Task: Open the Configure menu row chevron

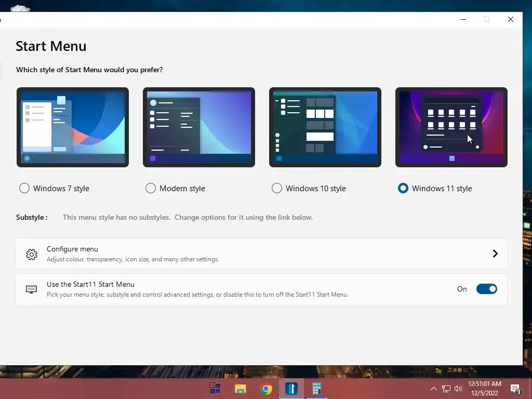Action: pos(495,254)
